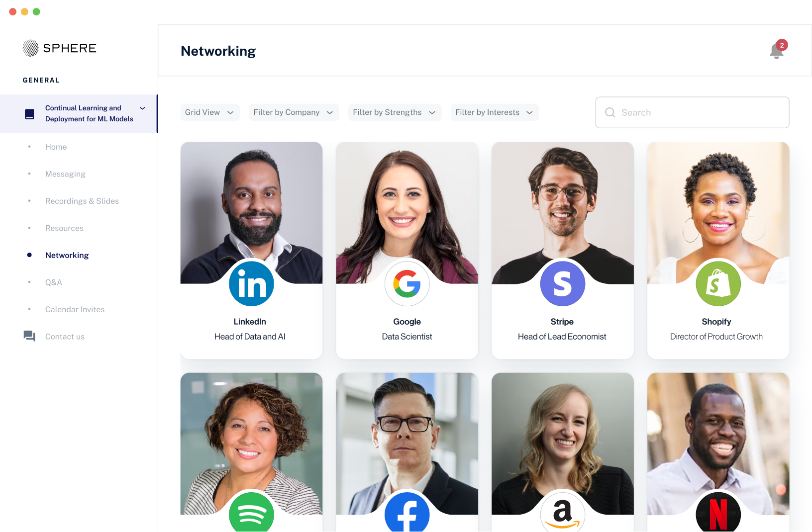
Task: Click the Search input field
Action: click(x=692, y=112)
